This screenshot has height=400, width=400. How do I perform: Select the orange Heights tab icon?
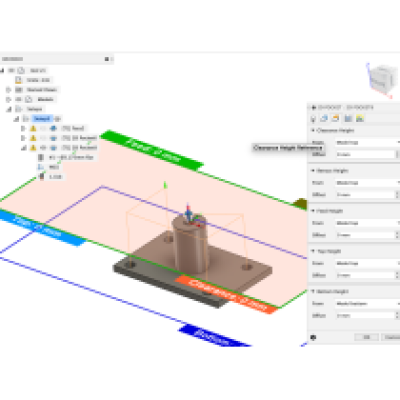coord(336,118)
